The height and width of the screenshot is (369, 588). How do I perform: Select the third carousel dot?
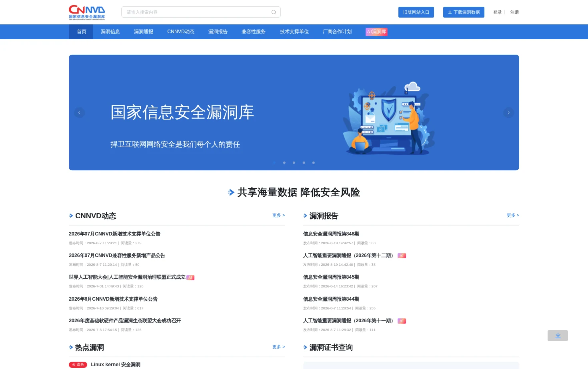tap(294, 163)
